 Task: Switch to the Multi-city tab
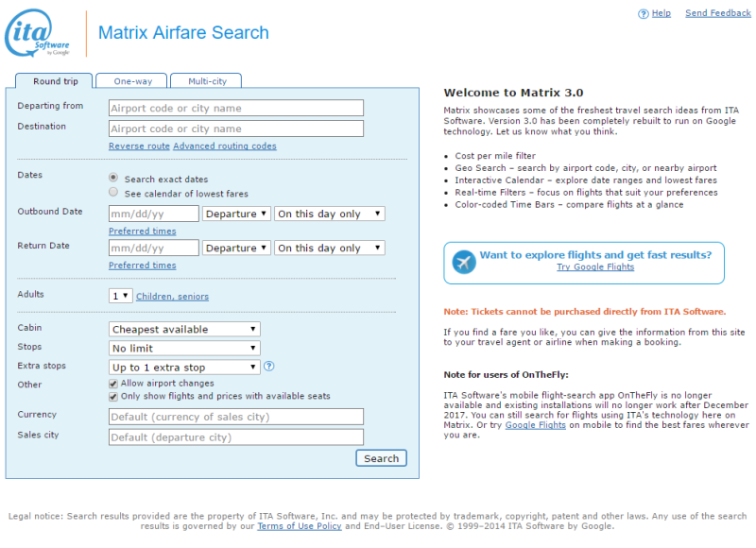pos(206,81)
